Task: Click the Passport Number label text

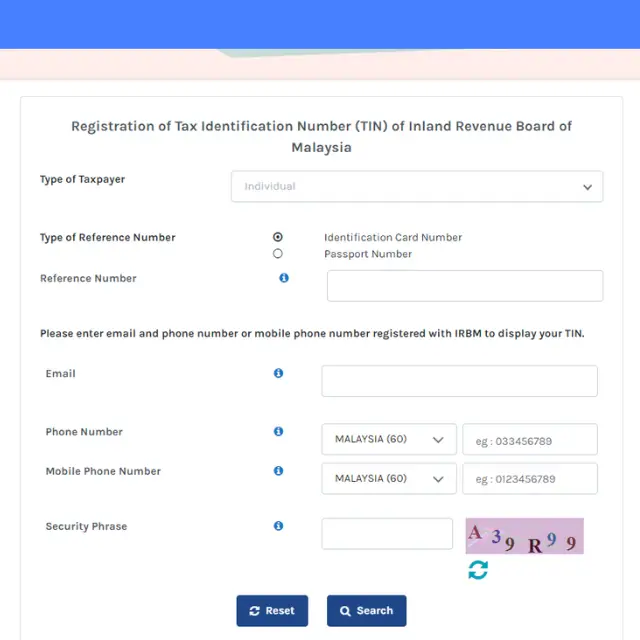Action: pos(368,254)
